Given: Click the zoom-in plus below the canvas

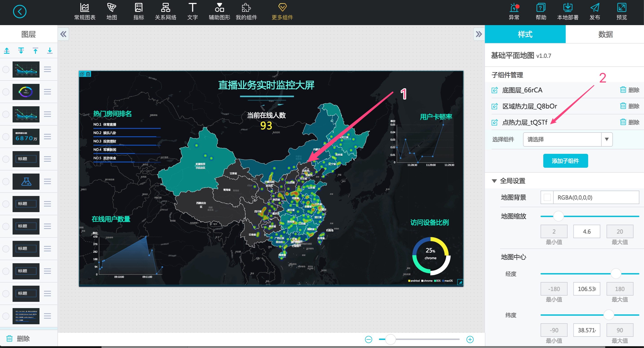Looking at the screenshot, I should click(x=470, y=339).
